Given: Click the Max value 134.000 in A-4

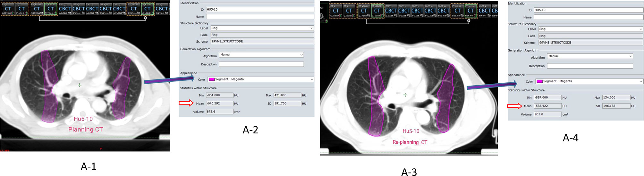Looking at the screenshot, I should pos(616,97).
